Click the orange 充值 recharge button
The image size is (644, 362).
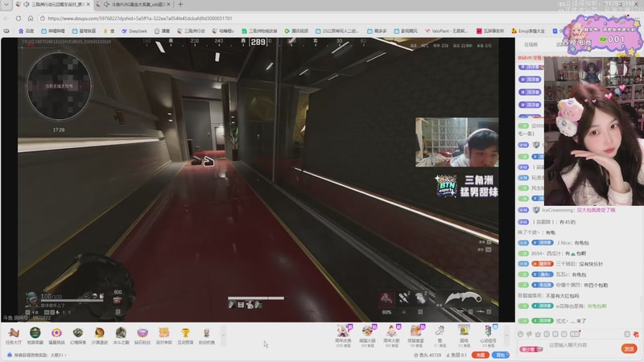pos(480,355)
